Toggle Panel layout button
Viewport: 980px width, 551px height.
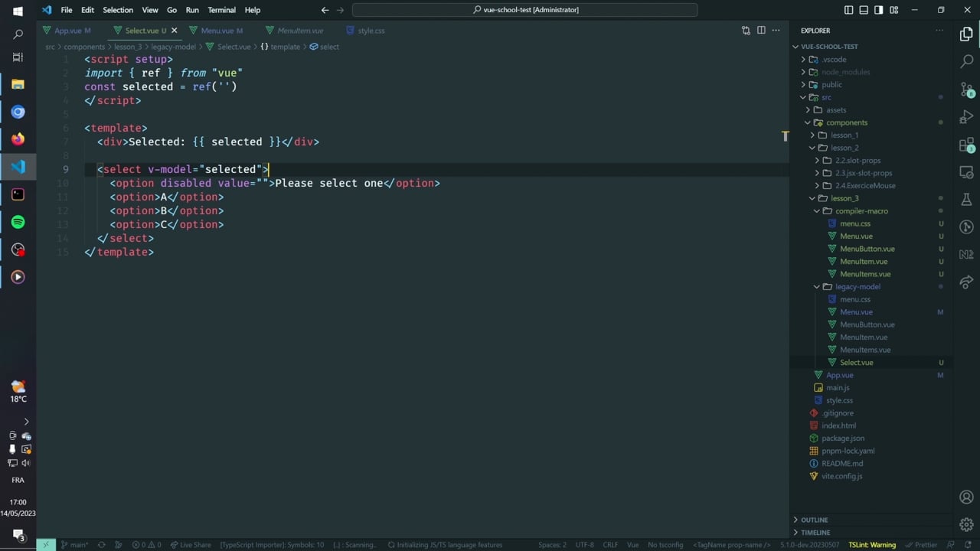[x=864, y=10]
